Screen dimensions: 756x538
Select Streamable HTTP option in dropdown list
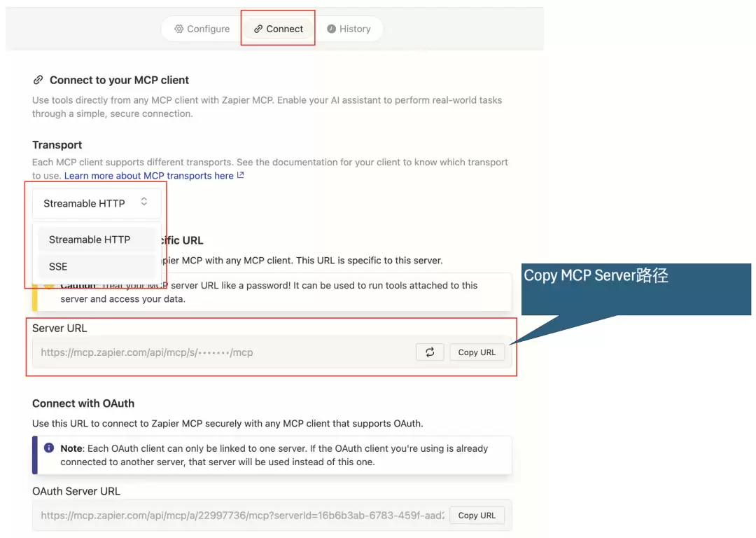pos(97,240)
